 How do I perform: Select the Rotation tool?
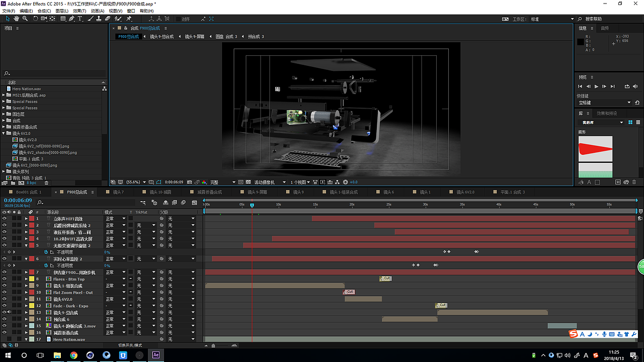coord(36,19)
